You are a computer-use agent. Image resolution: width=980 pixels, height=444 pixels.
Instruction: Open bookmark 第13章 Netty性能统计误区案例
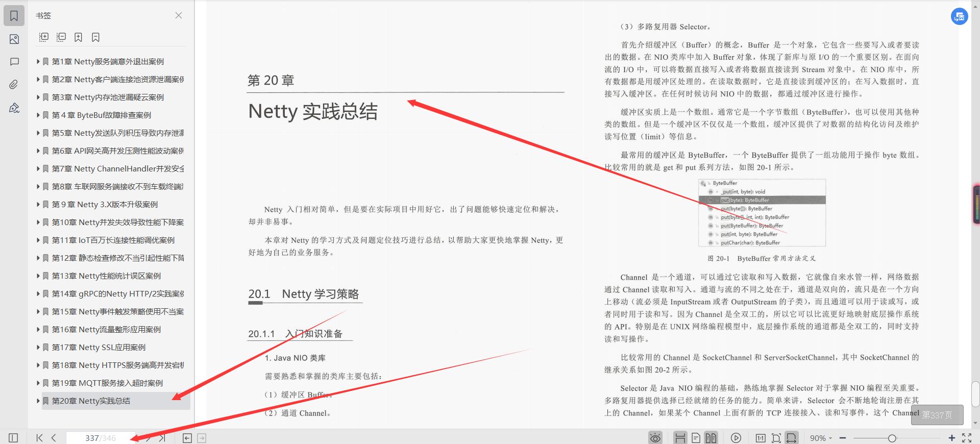click(106, 276)
